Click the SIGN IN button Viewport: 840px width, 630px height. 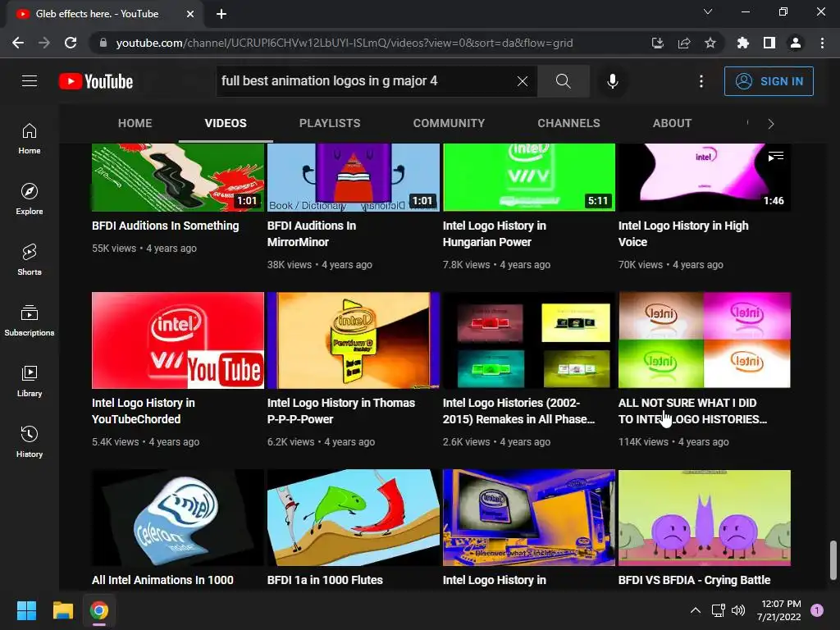769,81
